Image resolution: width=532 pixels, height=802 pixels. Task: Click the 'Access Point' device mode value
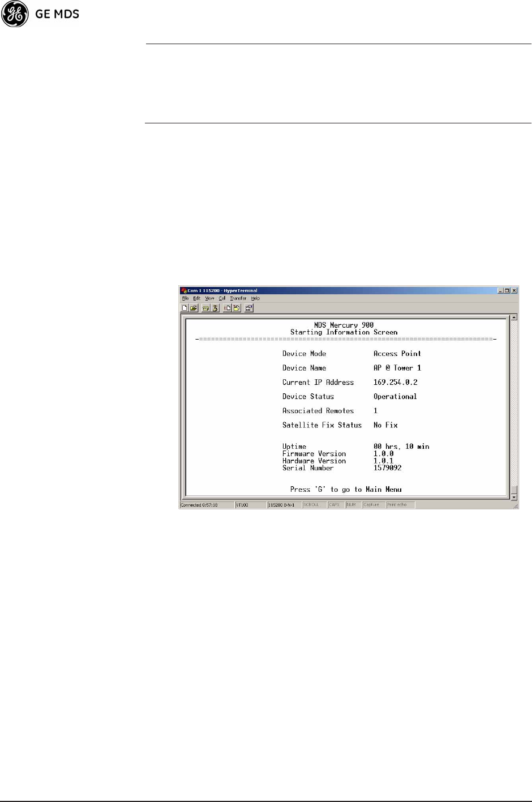[397, 354]
